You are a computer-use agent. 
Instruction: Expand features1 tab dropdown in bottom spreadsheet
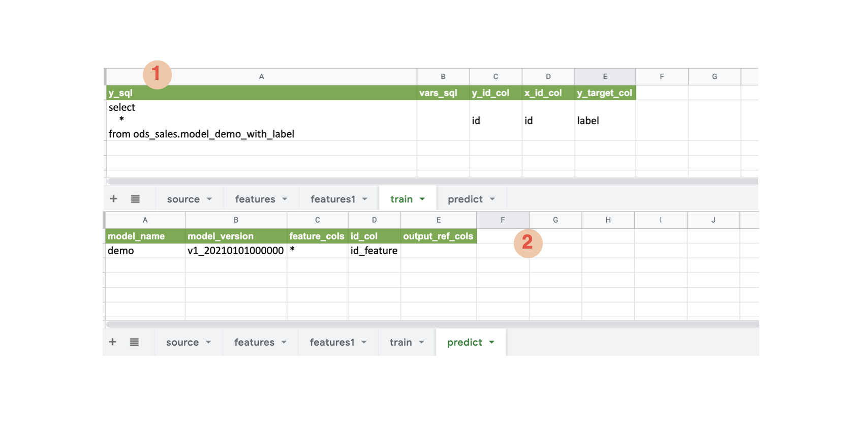[x=364, y=342]
